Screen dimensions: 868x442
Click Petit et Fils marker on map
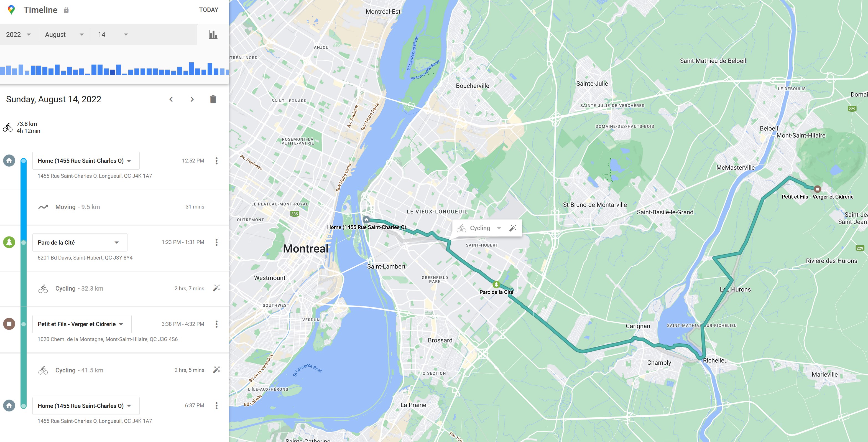(x=817, y=189)
